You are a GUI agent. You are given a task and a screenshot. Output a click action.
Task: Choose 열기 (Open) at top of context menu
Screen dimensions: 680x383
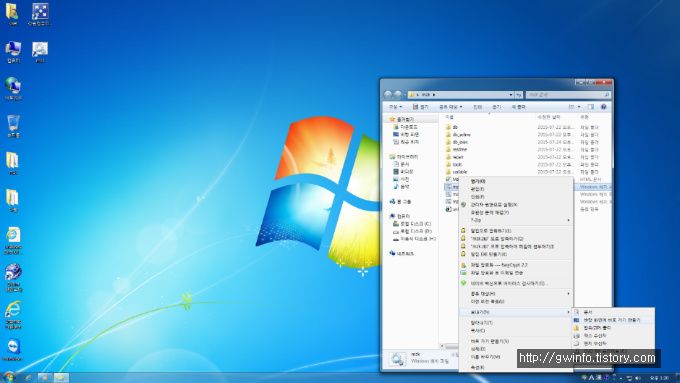tap(516, 181)
